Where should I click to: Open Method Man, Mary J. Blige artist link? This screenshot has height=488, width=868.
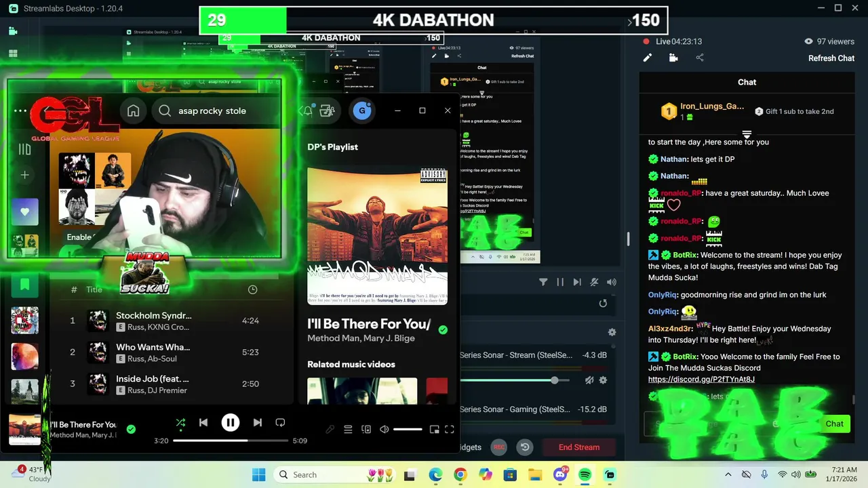click(361, 338)
